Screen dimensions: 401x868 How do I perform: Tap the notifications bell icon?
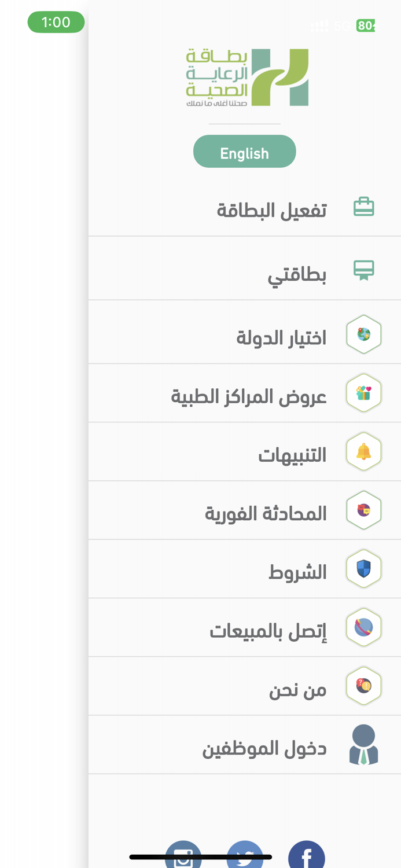[365, 451]
